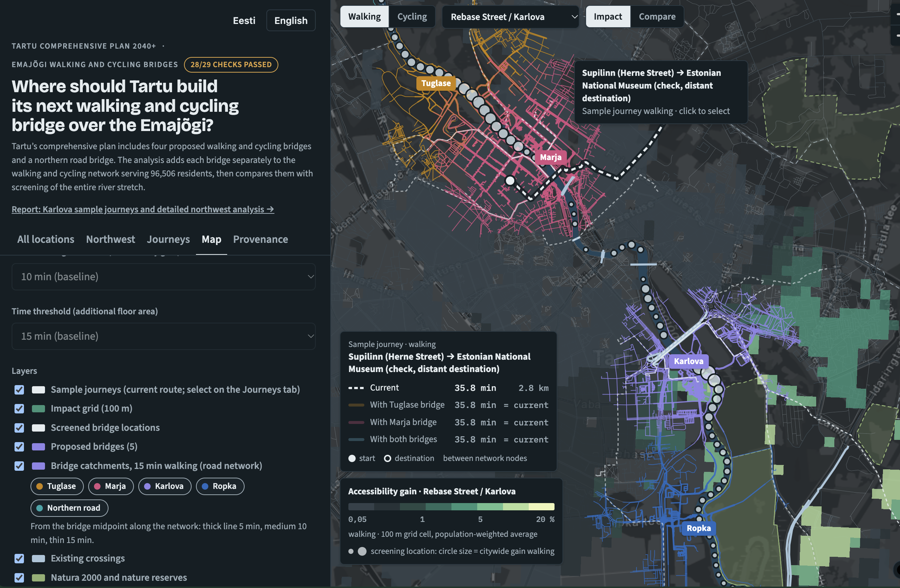This screenshot has height=588, width=900.
Task: Switch to the Northwest tab
Action: 110,239
